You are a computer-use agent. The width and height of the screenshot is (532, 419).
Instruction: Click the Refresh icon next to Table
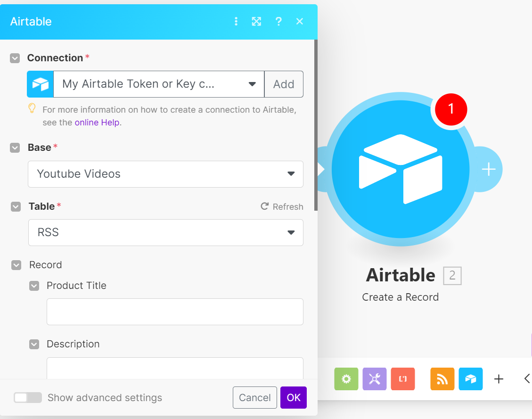pyautogui.click(x=265, y=206)
